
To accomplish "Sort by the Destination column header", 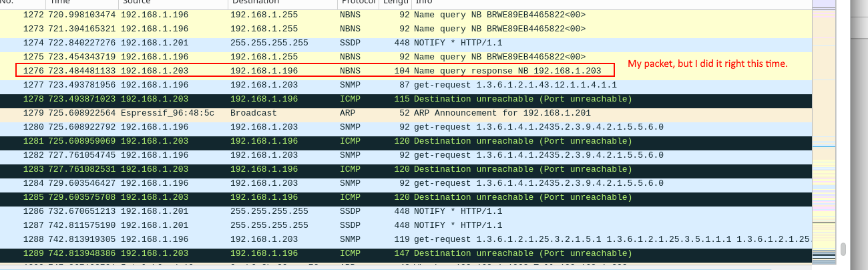I will pyautogui.click(x=280, y=3).
